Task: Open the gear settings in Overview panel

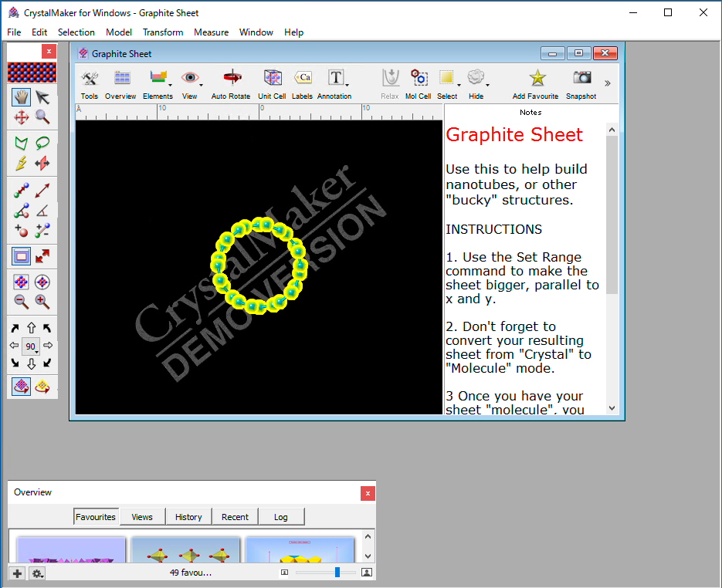Action: tap(37, 573)
